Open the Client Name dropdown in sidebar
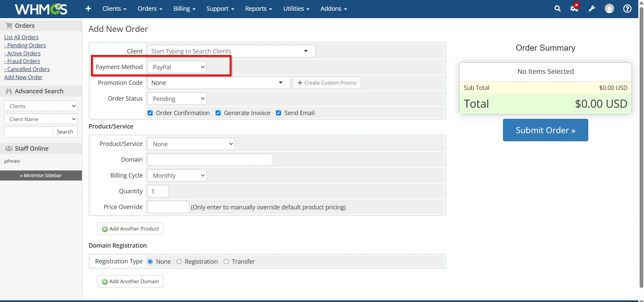Image resolution: width=644 pixels, height=302 pixels. (41, 119)
